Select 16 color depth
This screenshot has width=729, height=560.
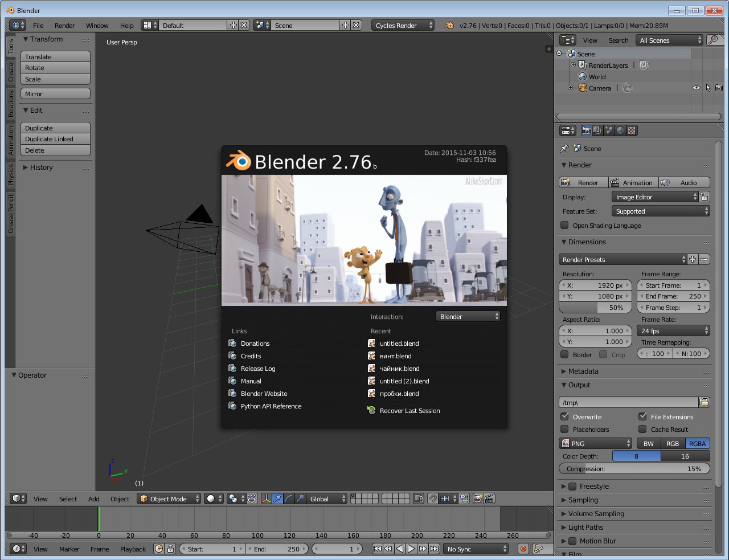[x=685, y=456]
